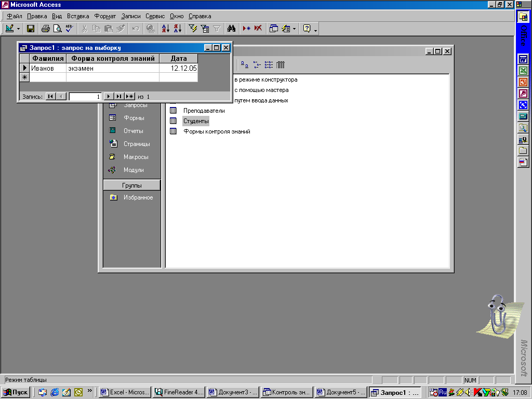
Task: Click the Format Painter brush icon
Action: coord(121,29)
